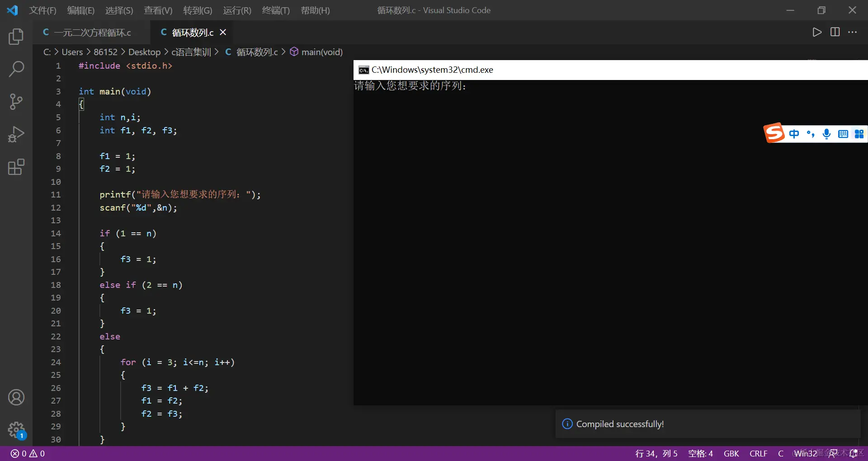The height and width of the screenshot is (461, 868).
Task: Open the Extensions view
Action: point(16,167)
